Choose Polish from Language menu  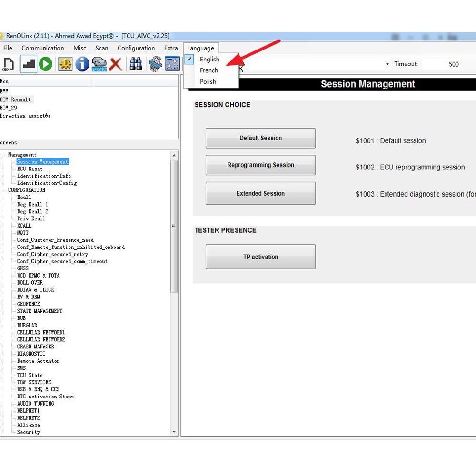tap(208, 81)
